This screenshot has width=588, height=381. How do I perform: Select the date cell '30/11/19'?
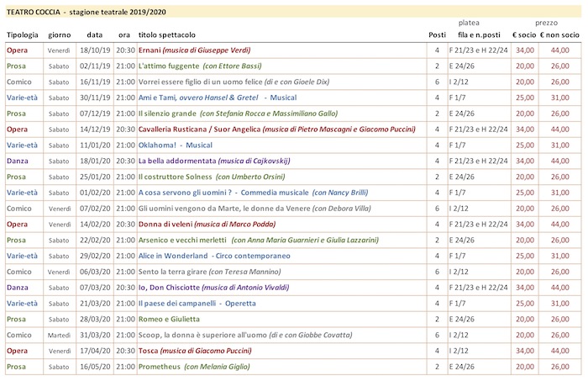click(x=95, y=98)
